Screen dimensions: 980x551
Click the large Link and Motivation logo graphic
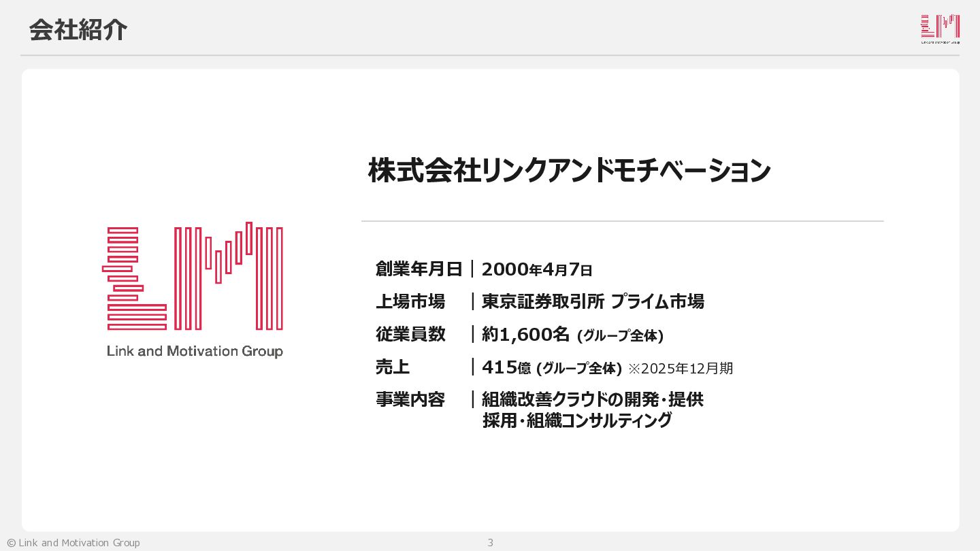pos(193,276)
